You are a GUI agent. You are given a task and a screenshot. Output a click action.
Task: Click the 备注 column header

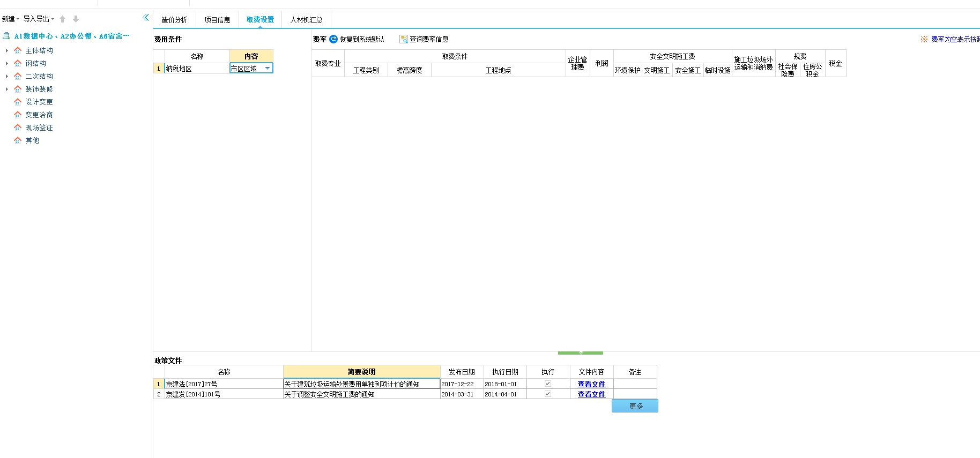(x=635, y=372)
